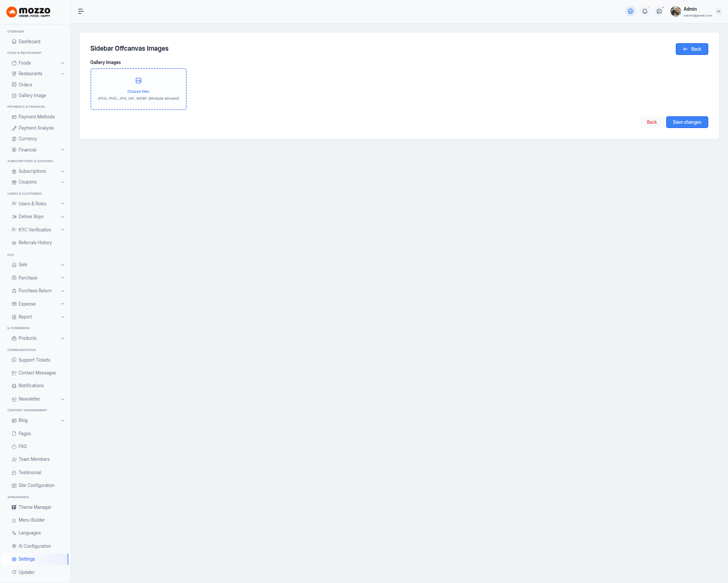Click the Mozzo logo

pyautogui.click(x=29, y=12)
